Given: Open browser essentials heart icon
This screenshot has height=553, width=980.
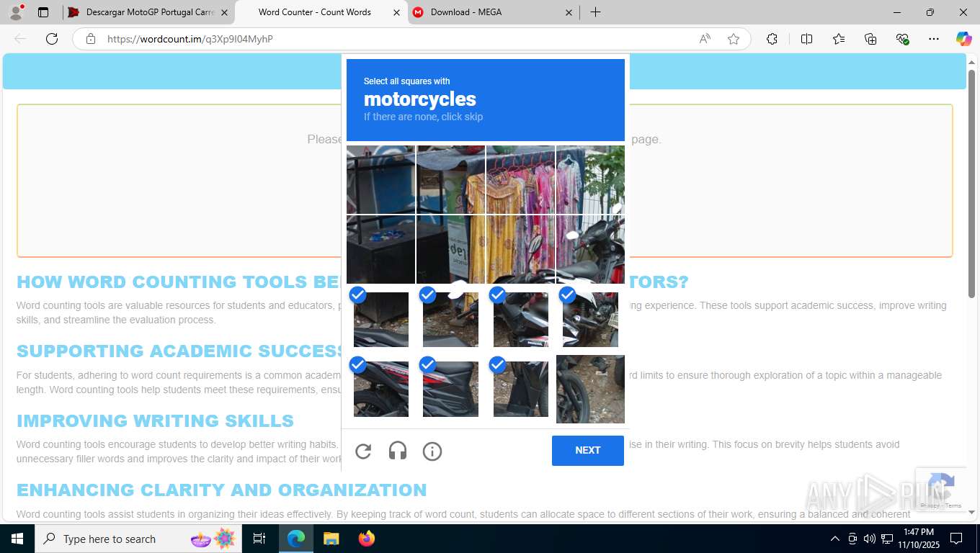Looking at the screenshot, I should (x=902, y=39).
